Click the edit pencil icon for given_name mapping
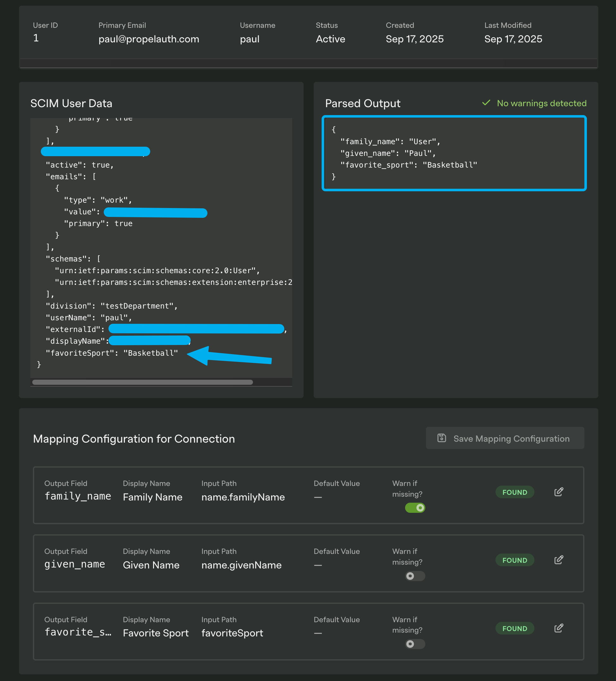This screenshot has height=681, width=616. [558, 560]
